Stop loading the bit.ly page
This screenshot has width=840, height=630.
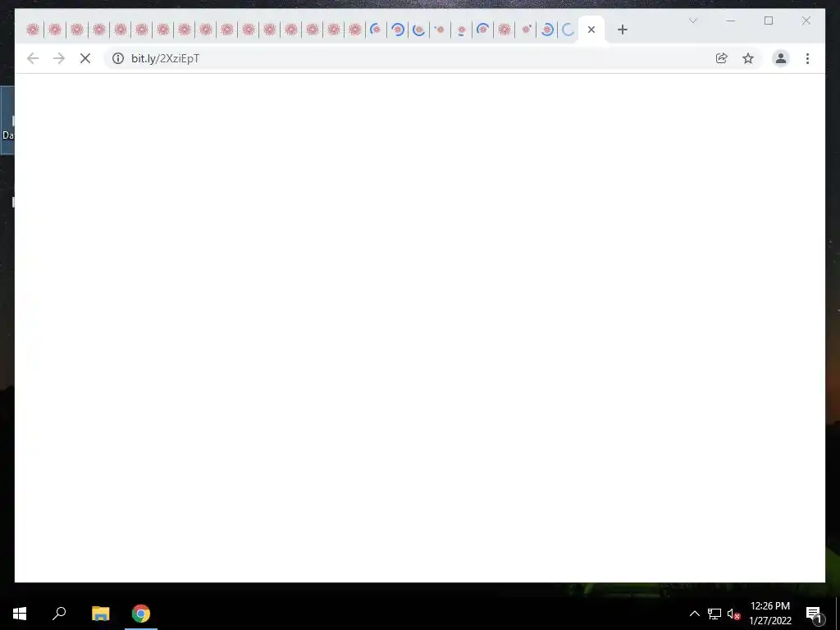pos(85,58)
